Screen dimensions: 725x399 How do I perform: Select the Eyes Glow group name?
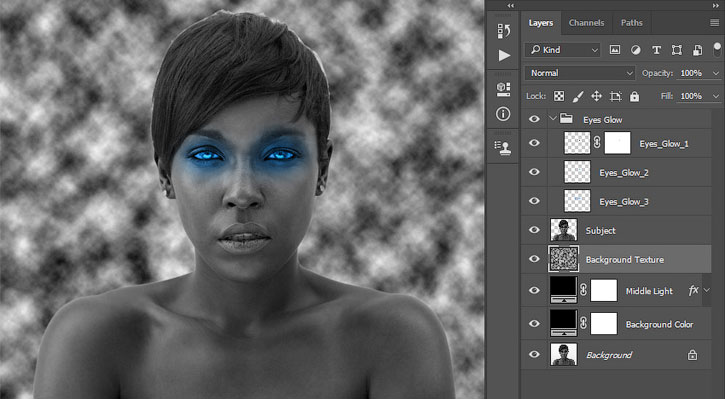602,120
